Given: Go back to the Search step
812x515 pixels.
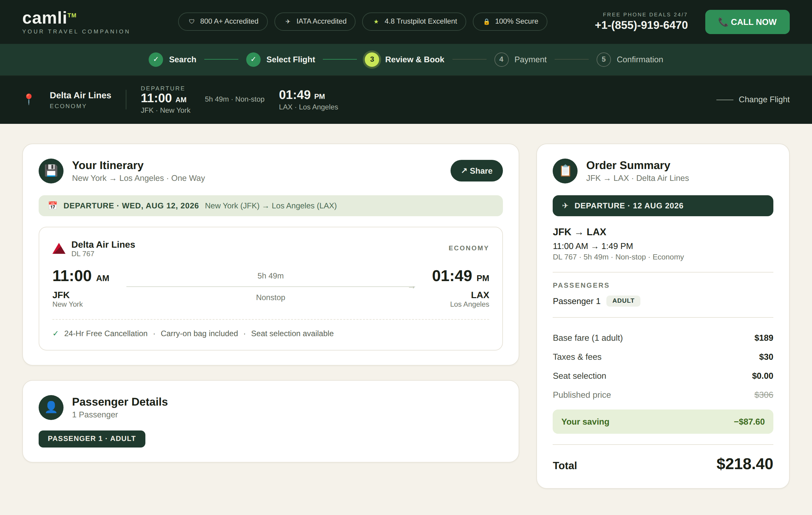Looking at the screenshot, I should [182, 59].
